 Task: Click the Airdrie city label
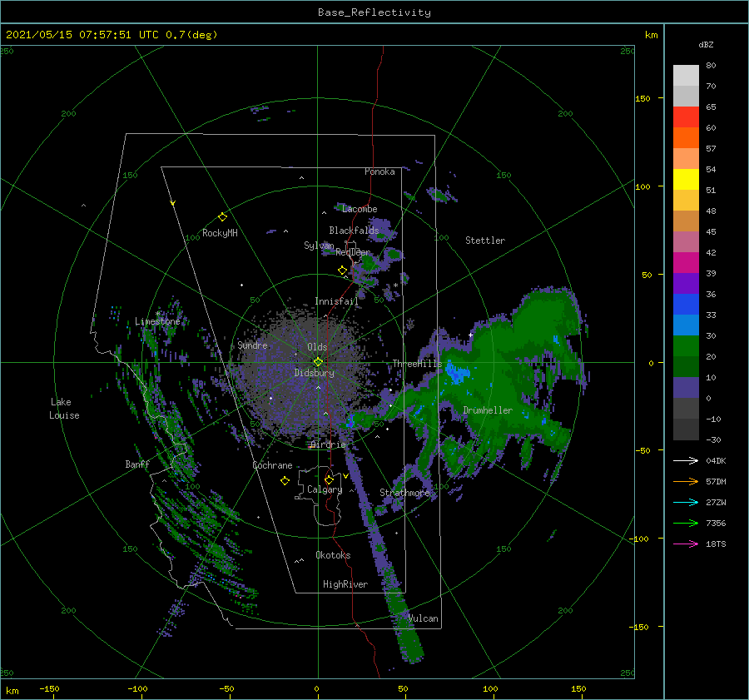pyautogui.click(x=328, y=444)
